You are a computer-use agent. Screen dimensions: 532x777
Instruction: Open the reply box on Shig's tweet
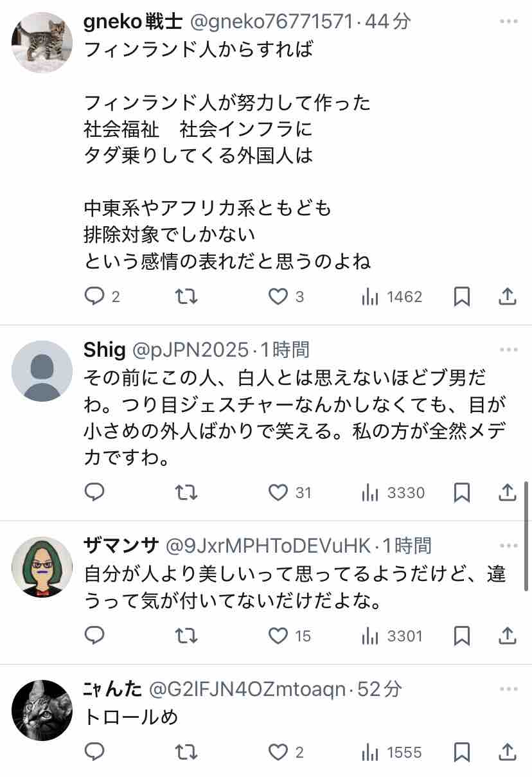pos(95,492)
